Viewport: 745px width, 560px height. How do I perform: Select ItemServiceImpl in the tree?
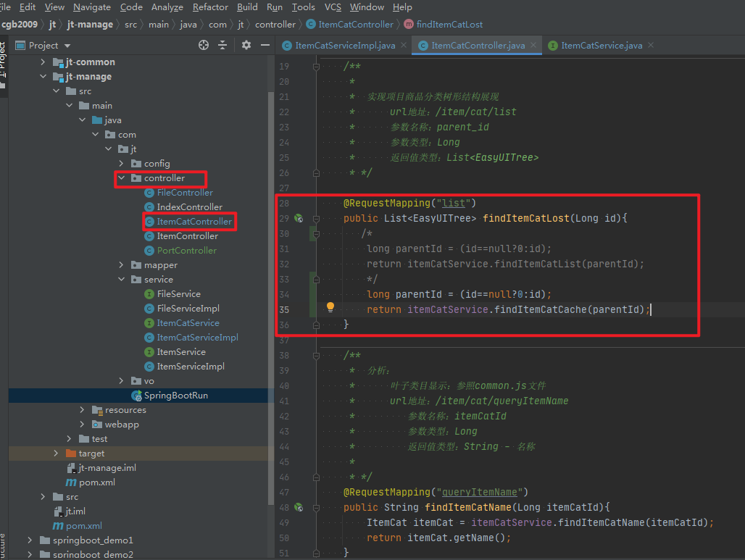tap(191, 366)
